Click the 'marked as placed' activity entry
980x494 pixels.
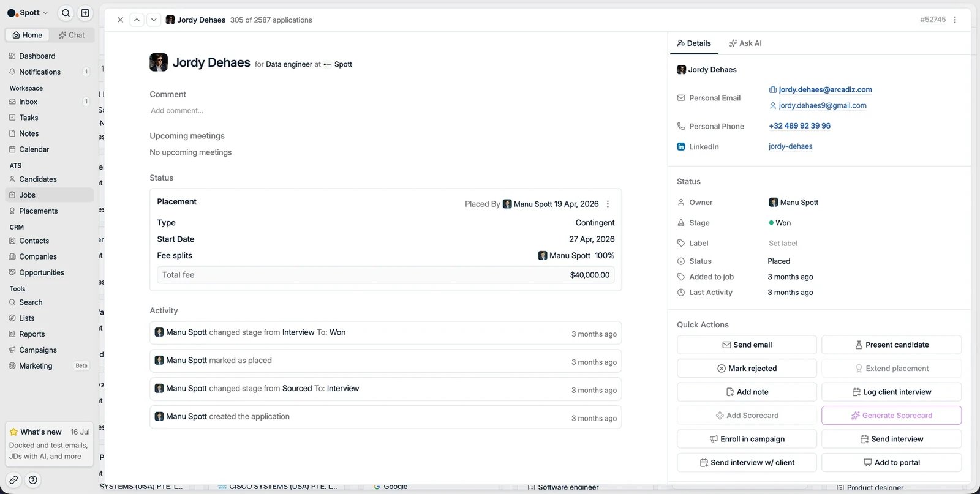(385, 361)
